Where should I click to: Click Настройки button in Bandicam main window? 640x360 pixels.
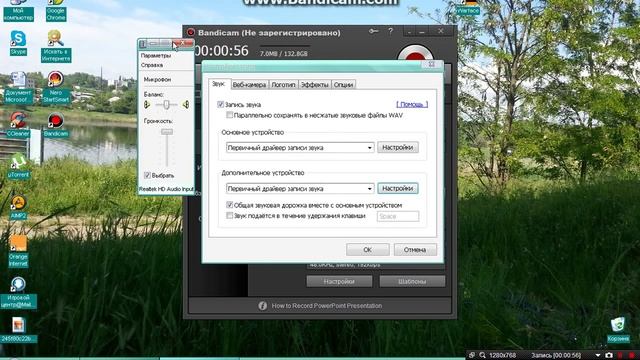tap(339, 281)
